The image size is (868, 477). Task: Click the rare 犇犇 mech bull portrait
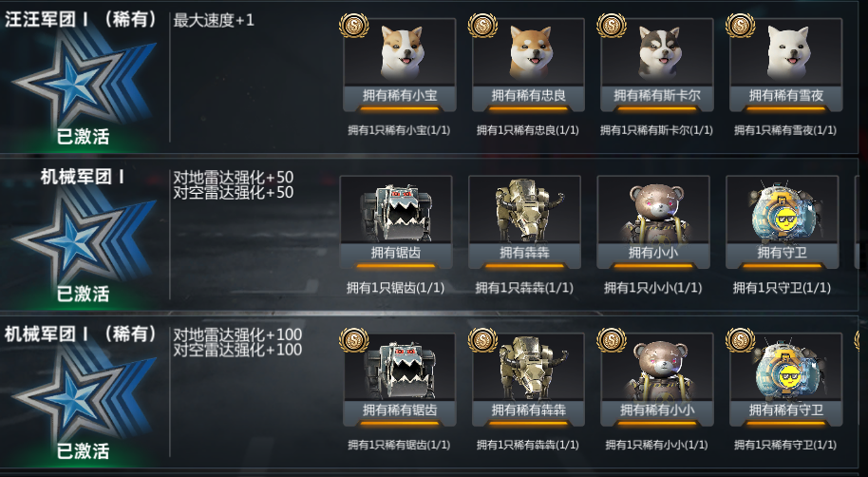click(529, 367)
